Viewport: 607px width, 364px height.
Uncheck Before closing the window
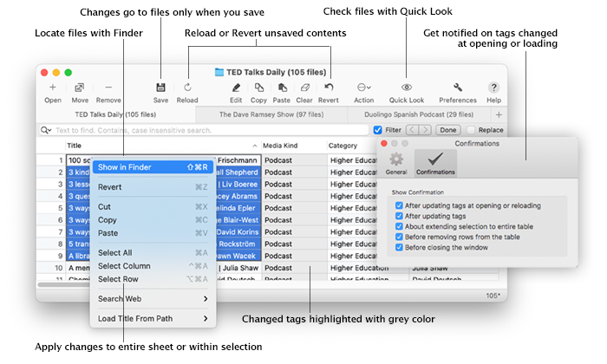399,247
